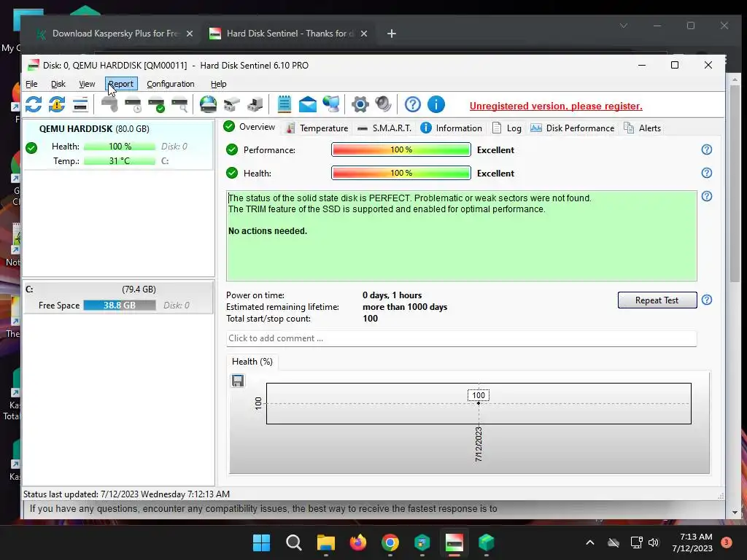Click help icon beside Performance bar

point(706,149)
